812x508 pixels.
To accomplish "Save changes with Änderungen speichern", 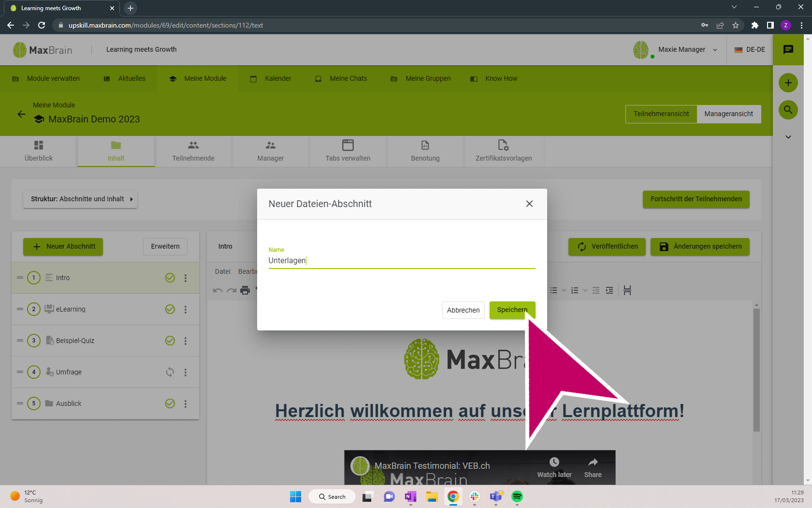I will tap(700, 246).
